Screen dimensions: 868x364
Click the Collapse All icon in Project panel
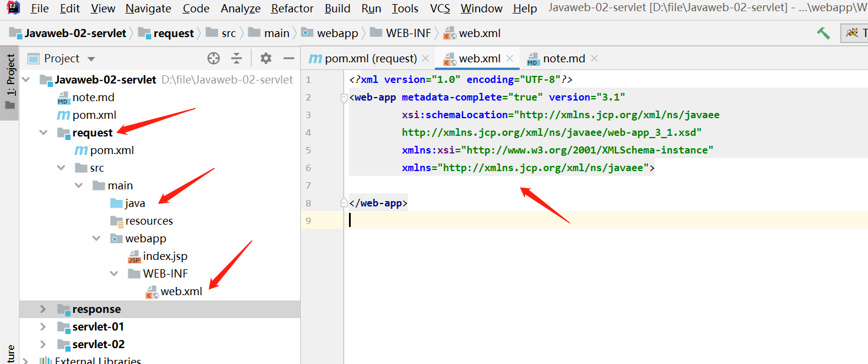tap(237, 58)
